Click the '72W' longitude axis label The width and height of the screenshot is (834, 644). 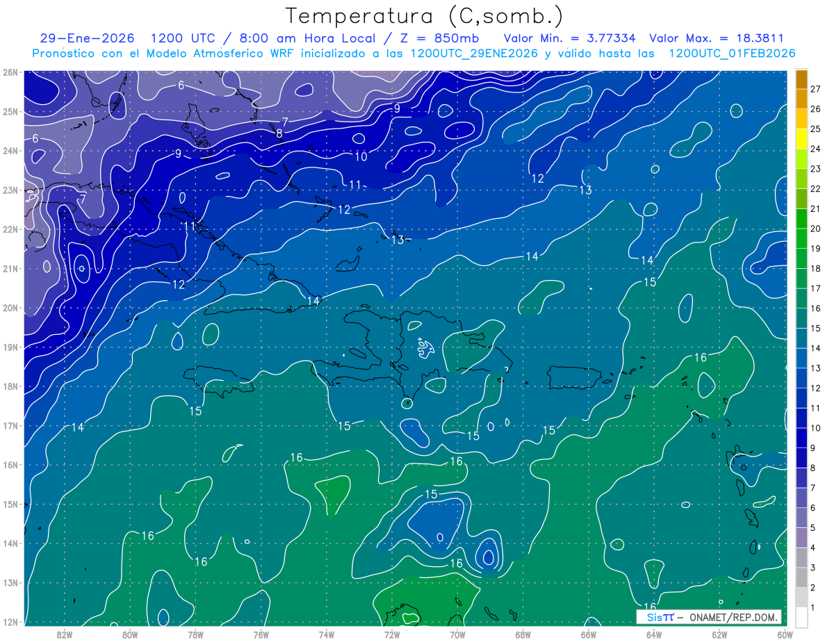(392, 634)
